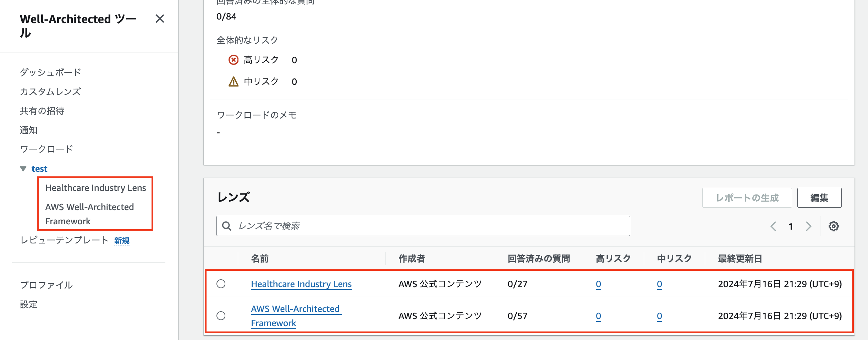Click 高リスク count for Healthcare Industry Lens

click(598, 284)
